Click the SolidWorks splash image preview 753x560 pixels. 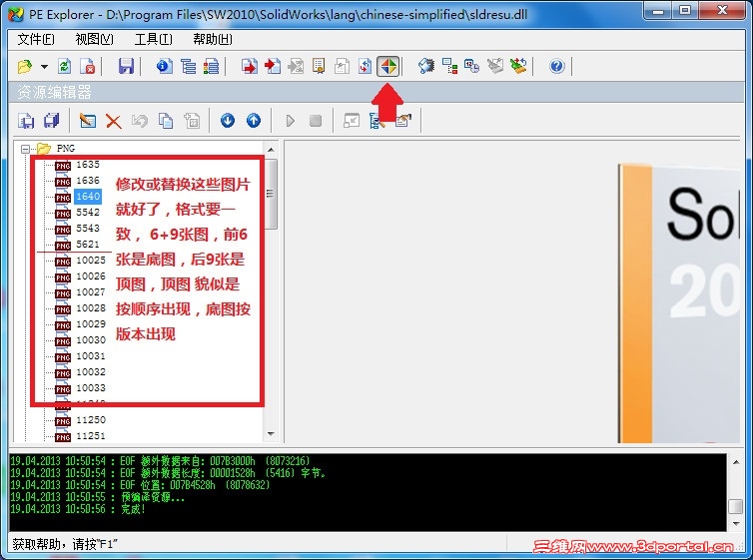678,303
